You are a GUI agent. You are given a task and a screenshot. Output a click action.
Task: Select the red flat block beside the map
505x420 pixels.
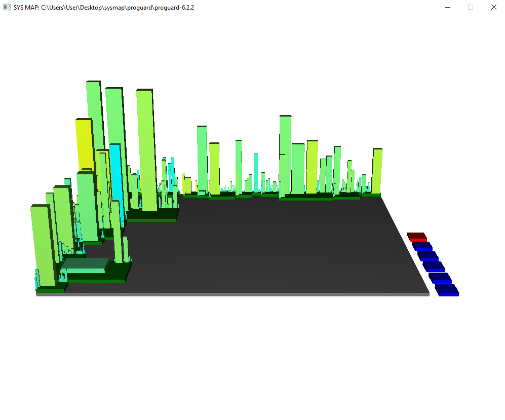tap(417, 237)
